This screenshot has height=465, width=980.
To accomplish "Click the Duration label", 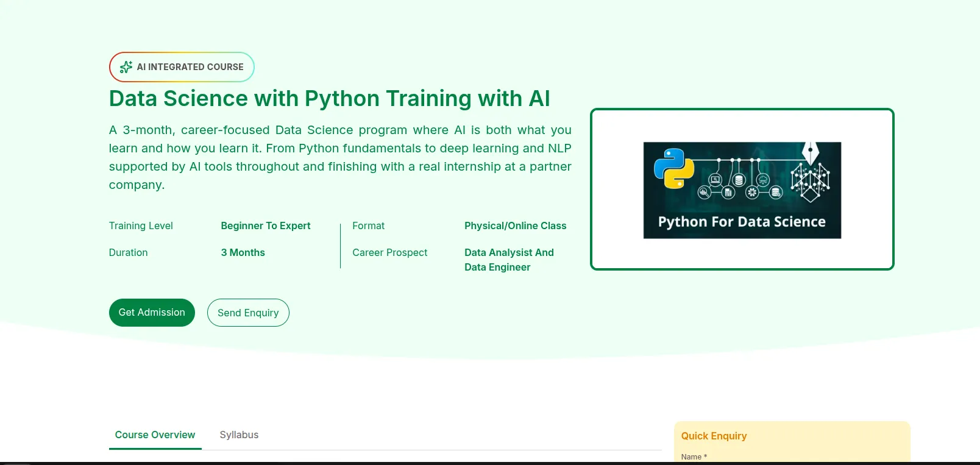I will point(128,252).
